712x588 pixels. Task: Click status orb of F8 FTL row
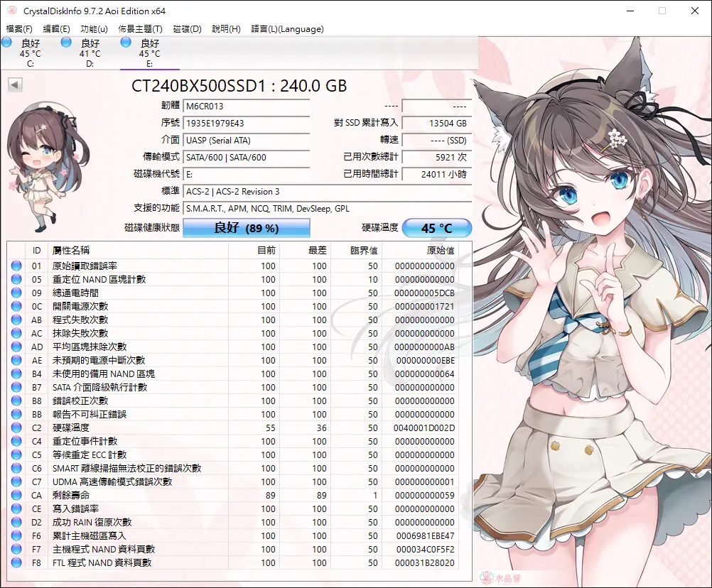[16, 562]
